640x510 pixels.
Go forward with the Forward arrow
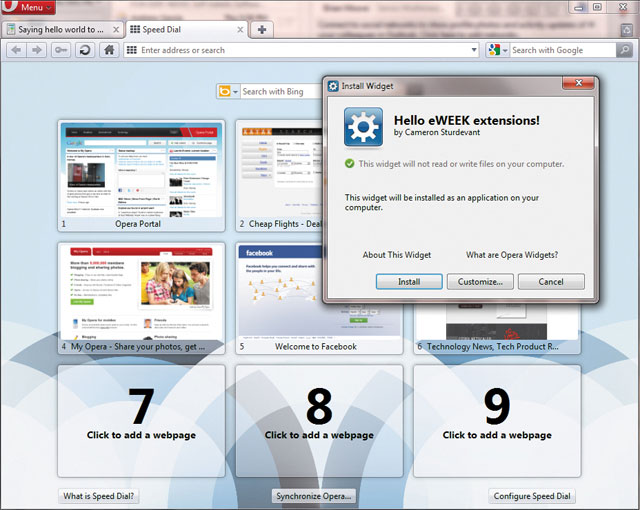pyautogui.click(x=37, y=50)
